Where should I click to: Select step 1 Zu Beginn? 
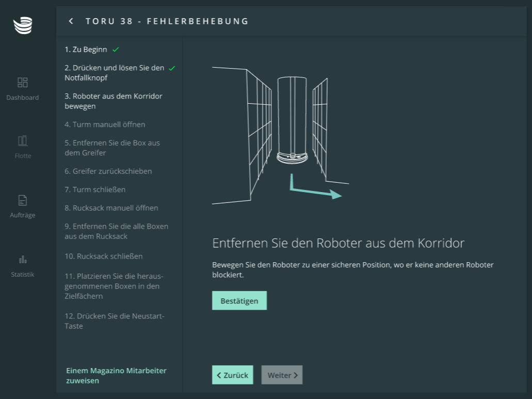point(86,50)
